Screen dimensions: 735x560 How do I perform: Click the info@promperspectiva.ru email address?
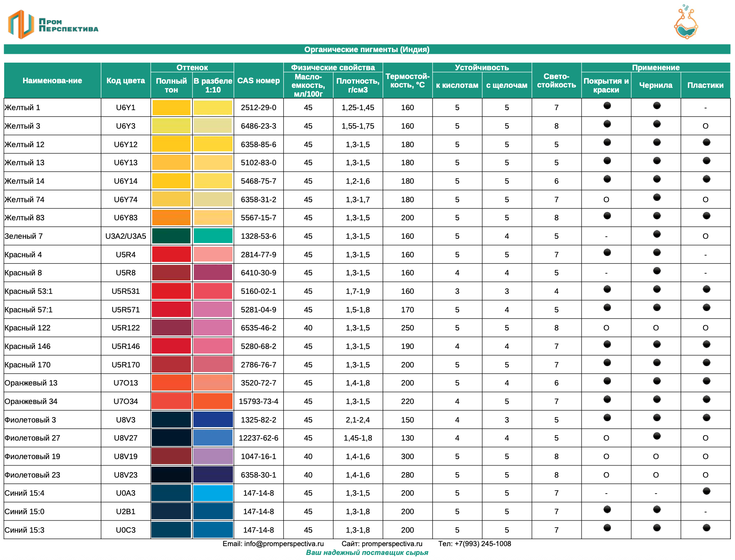(x=284, y=544)
